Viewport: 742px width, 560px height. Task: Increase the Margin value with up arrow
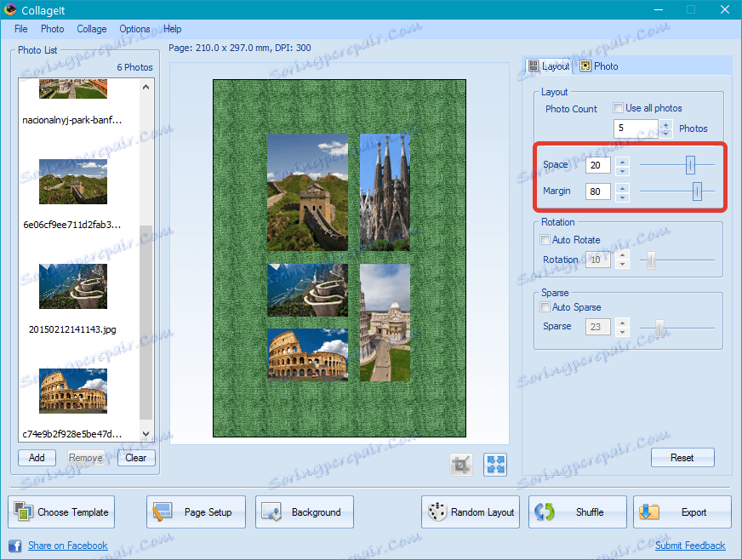[x=623, y=187]
